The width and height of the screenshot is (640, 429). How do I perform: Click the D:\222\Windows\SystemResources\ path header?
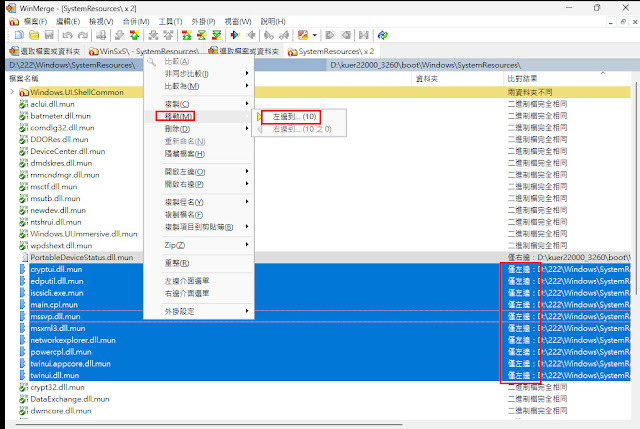pos(72,65)
